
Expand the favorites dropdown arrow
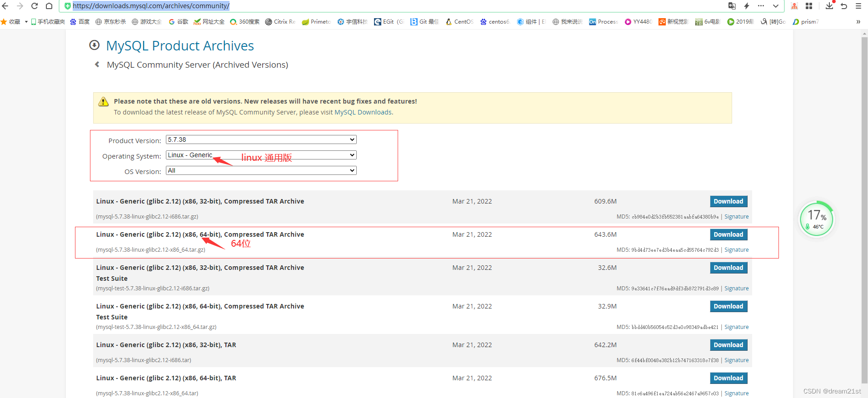click(x=26, y=21)
